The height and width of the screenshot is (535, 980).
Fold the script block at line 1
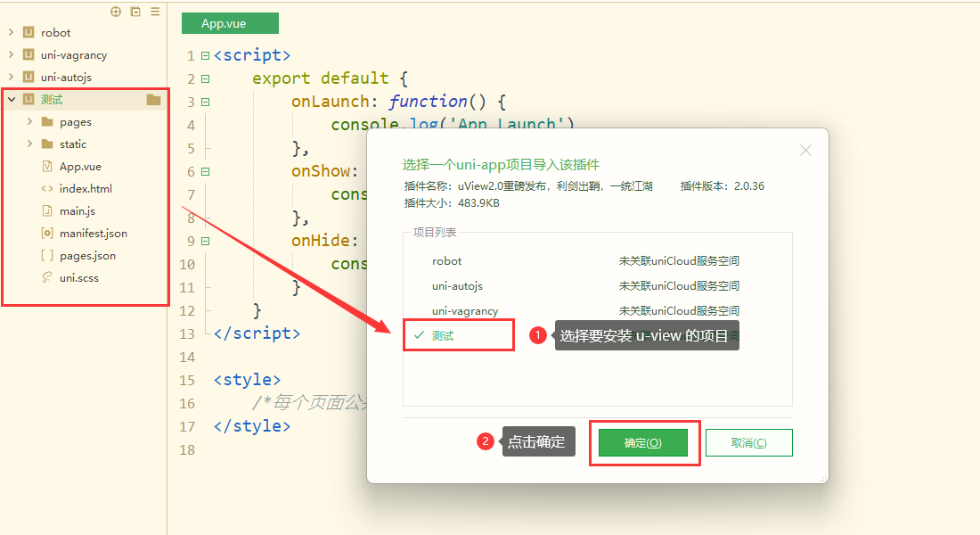[205, 55]
